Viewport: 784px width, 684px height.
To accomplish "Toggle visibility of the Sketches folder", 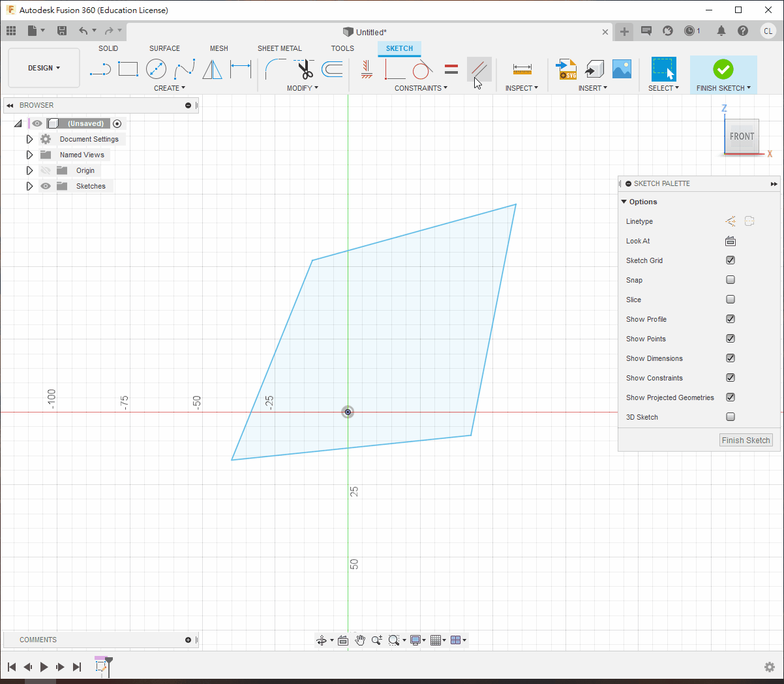I will pos(46,186).
